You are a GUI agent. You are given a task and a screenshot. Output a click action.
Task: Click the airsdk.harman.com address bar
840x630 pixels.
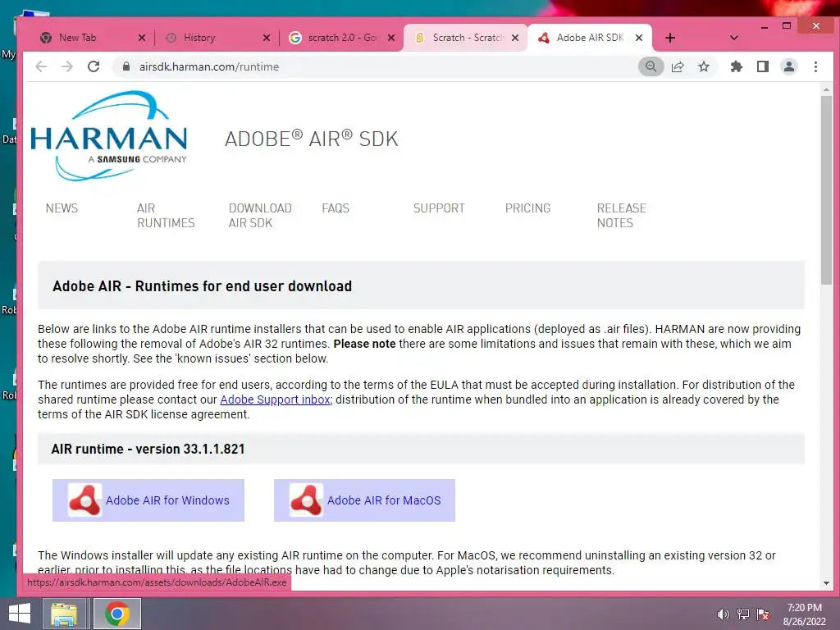click(x=375, y=66)
